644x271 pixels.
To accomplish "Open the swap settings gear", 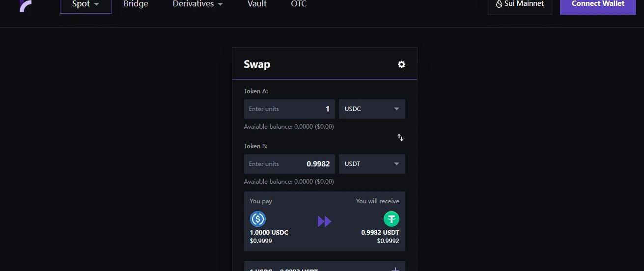I will pos(401,64).
